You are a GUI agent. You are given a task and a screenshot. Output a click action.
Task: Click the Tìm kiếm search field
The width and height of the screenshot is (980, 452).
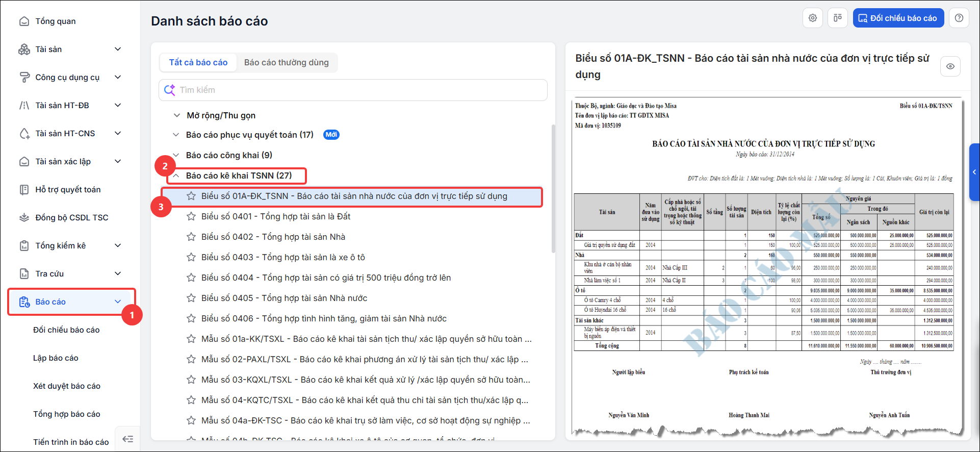[353, 90]
